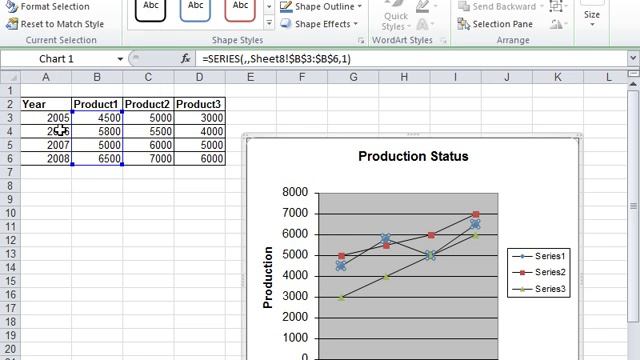Click the Production axis title
Image resolution: width=640 pixels, height=360 pixels.
point(268,277)
